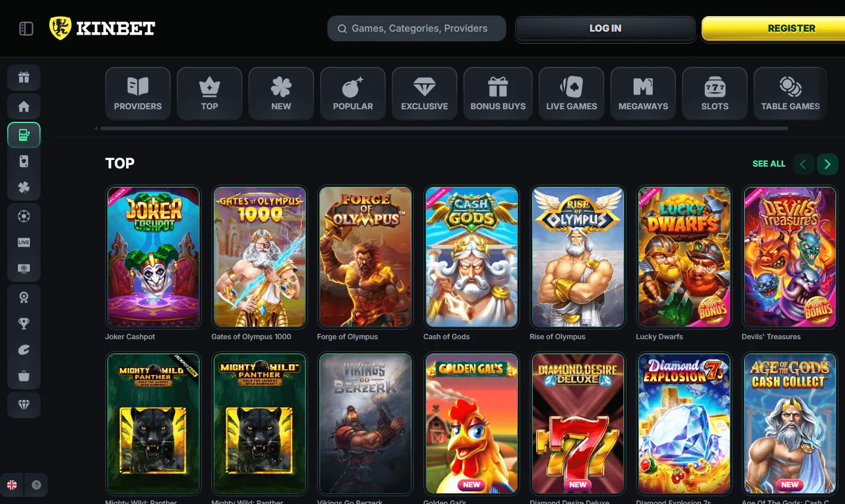Click See All for Top games
845x504 pixels.
(x=769, y=164)
